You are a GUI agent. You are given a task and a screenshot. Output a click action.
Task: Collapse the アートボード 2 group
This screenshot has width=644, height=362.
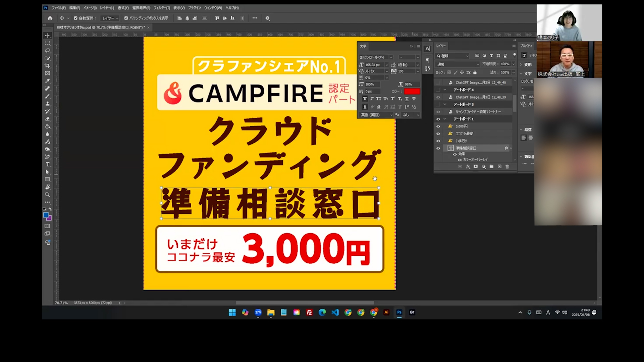click(445, 104)
